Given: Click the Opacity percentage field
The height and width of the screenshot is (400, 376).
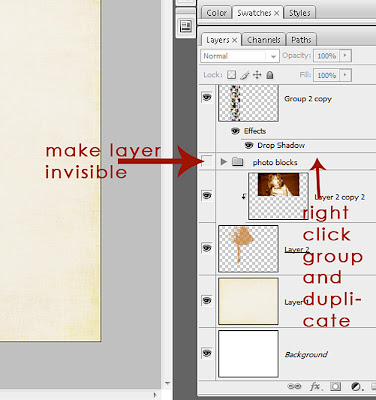Looking at the screenshot, I should (326, 56).
